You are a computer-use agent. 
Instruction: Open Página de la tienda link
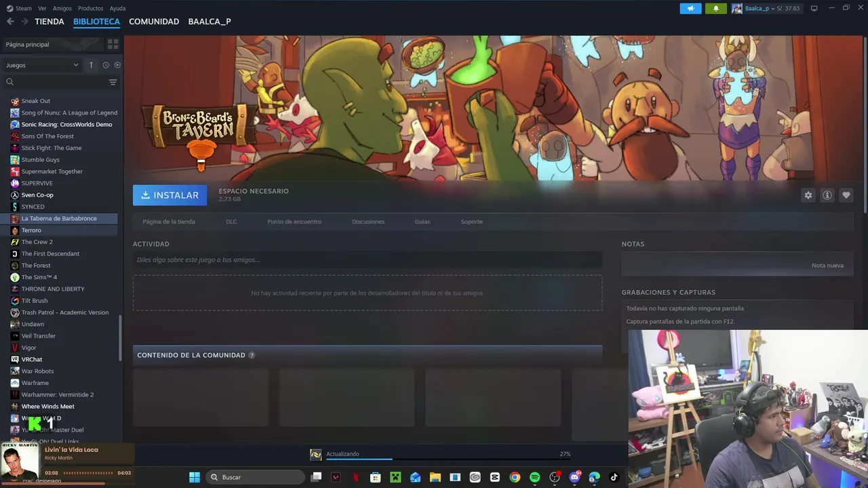coord(169,222)
